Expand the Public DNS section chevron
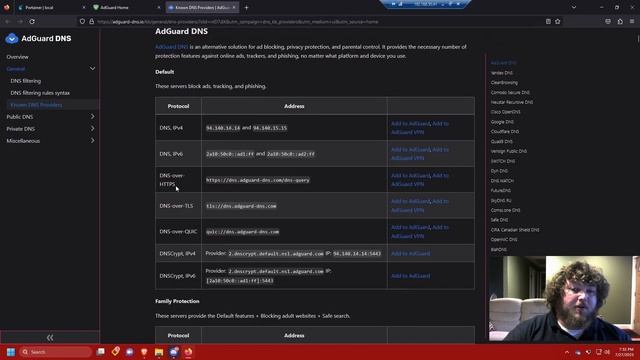Image resolution: width=640 pixels, height=360 pixels. point(92,117)
